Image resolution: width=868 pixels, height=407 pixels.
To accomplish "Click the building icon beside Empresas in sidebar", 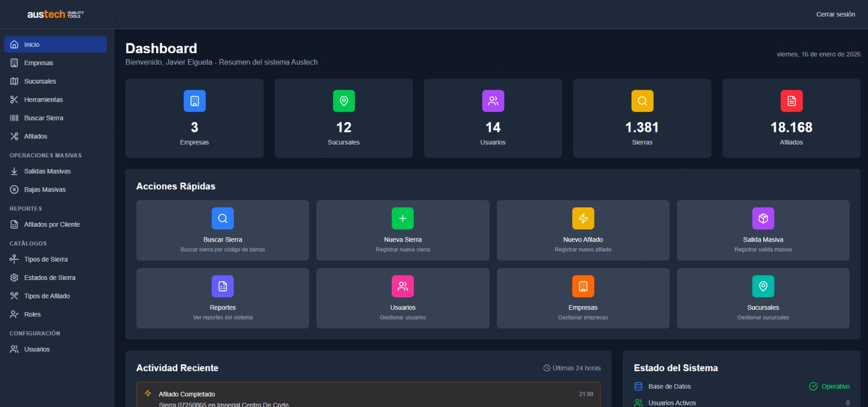I will click(x=14, y=63).
